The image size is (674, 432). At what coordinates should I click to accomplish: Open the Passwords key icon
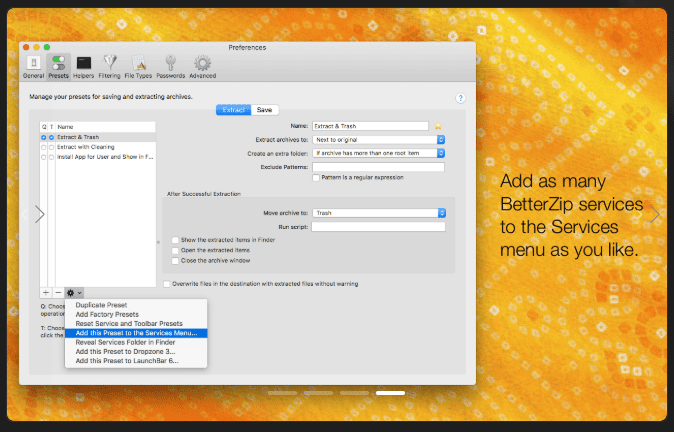(170, 67)
